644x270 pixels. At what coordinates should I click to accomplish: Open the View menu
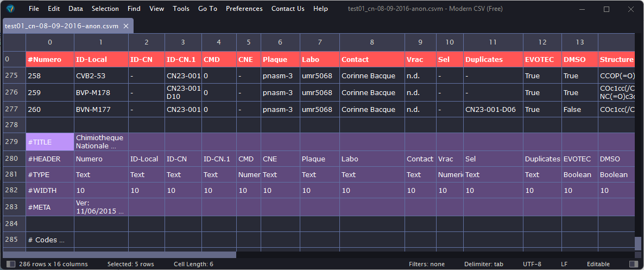(157, 9)
